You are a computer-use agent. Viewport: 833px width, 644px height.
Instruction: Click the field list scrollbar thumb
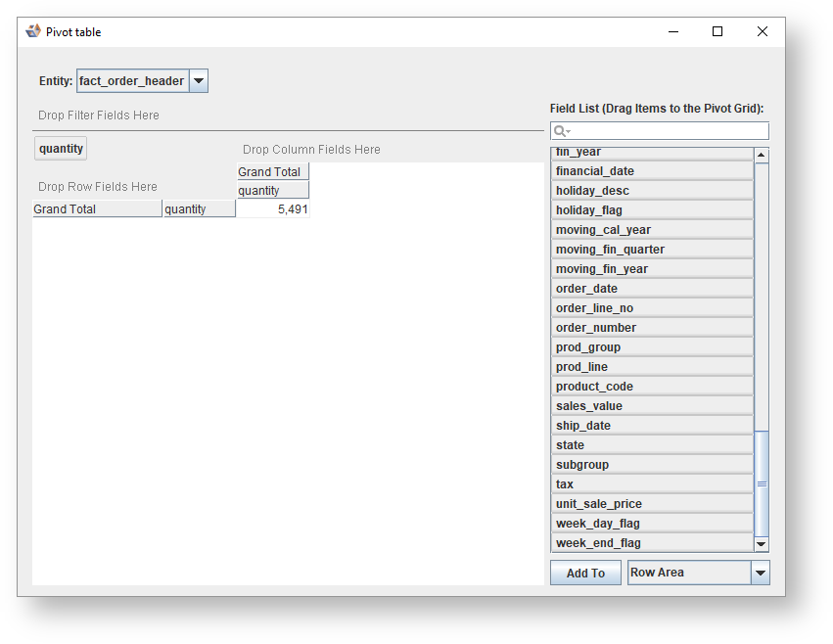(762, 483)
